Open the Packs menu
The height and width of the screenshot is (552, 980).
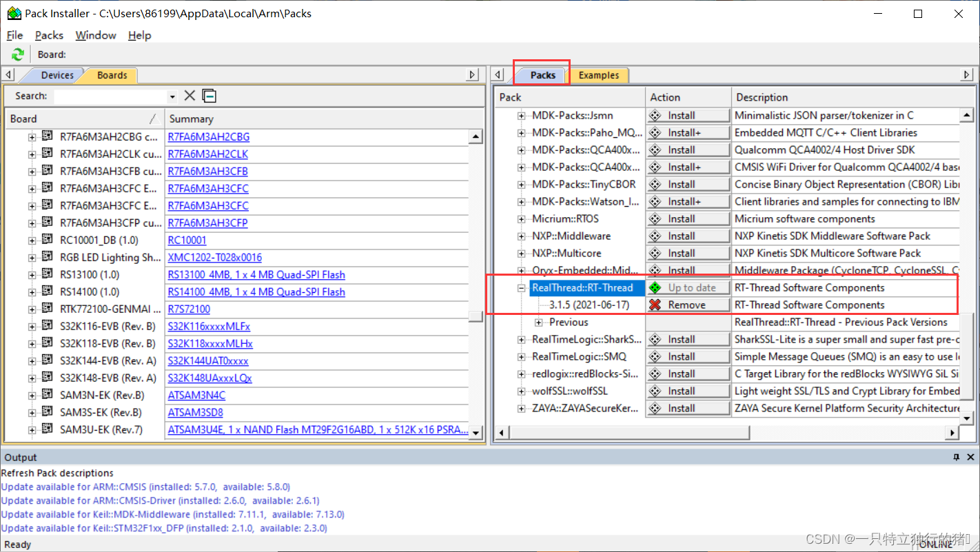(49, 35)
